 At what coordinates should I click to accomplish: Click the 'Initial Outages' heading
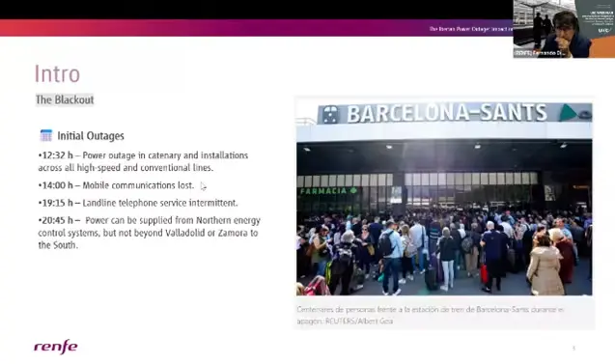tap(91, 136)
